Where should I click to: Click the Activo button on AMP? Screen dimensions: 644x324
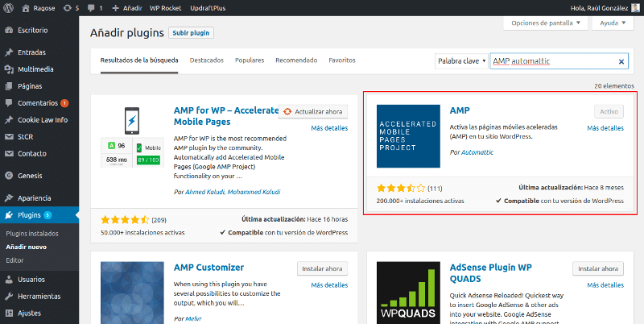coord(609,111)
